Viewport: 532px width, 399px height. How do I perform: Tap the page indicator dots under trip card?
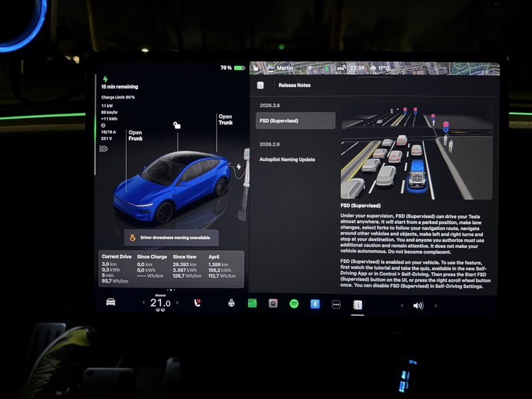[171, 290]
